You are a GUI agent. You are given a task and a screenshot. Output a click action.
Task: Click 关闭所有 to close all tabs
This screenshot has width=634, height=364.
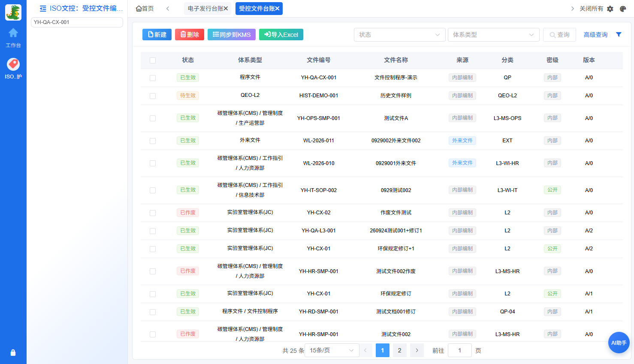tap(591, 9)
